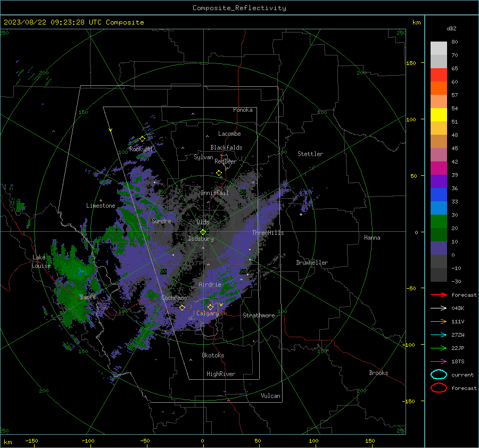Click the Didsbury label
This screenshot has height=448, width=479.
click(x=201, y=239)
